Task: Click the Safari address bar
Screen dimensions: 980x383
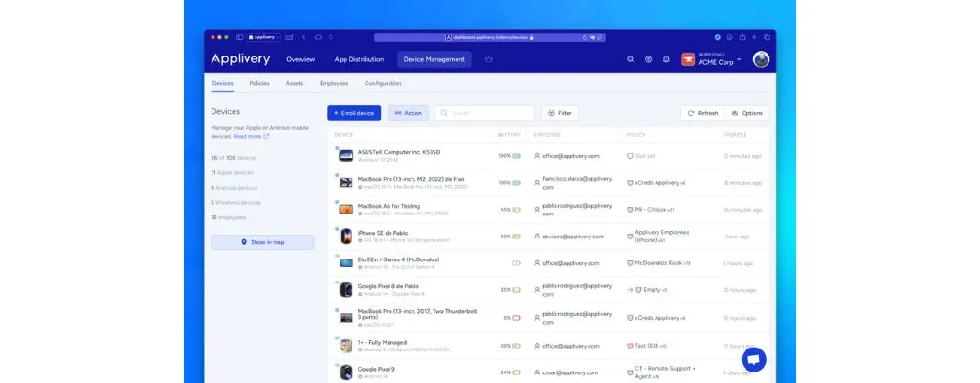Action: click(x=489, y=37)
